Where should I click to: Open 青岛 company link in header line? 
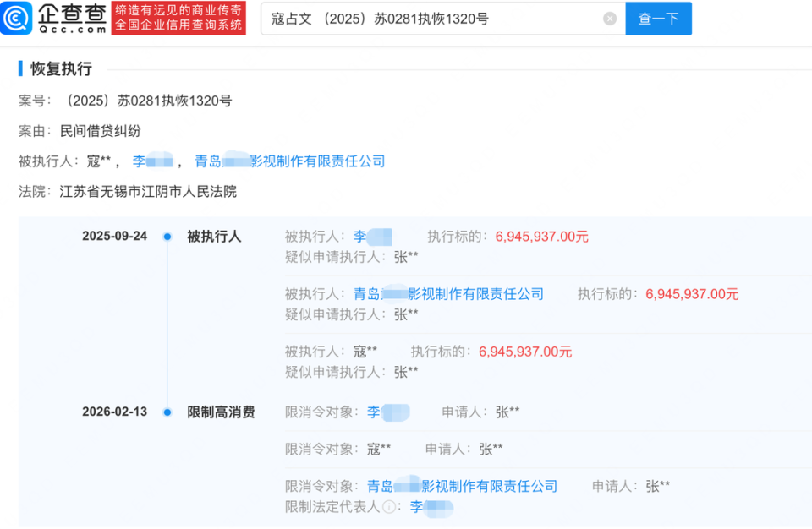coord(289,161)
